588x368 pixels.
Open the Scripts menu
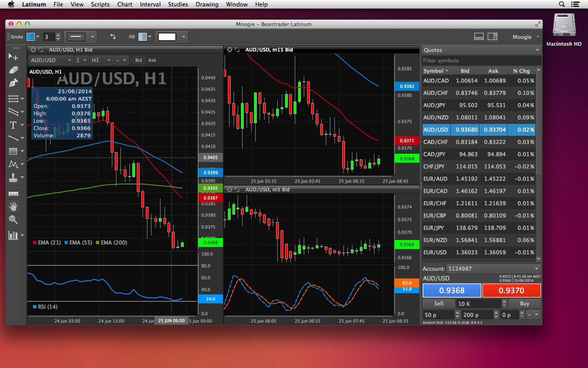[100, 4]
